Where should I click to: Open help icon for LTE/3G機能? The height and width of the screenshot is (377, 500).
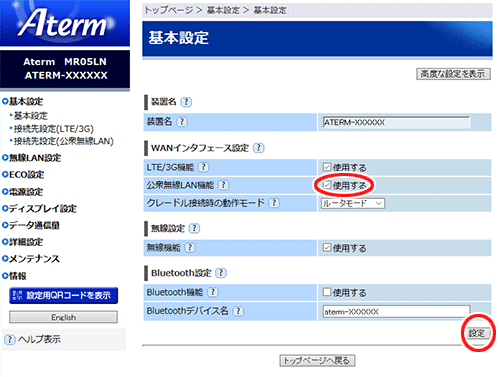(204, 167)
